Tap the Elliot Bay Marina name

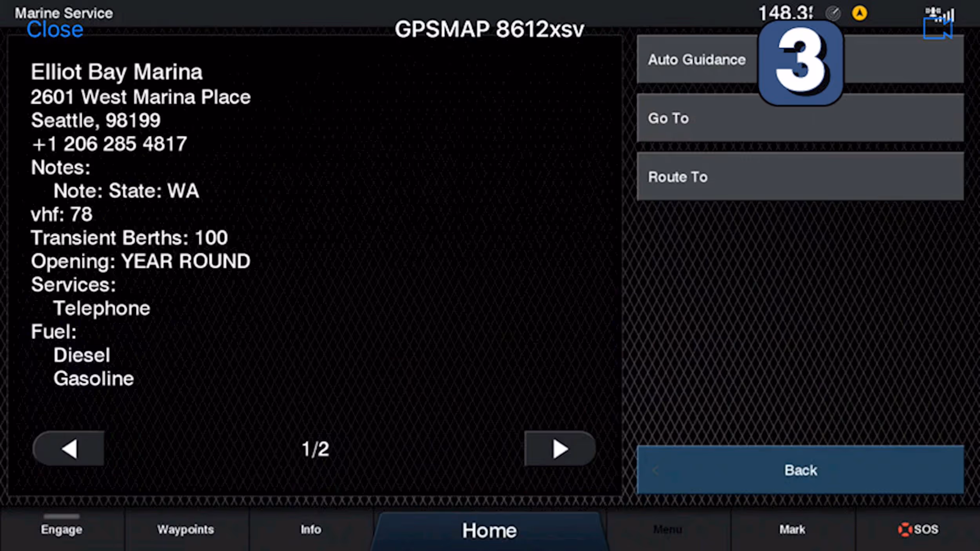(117, 72)
